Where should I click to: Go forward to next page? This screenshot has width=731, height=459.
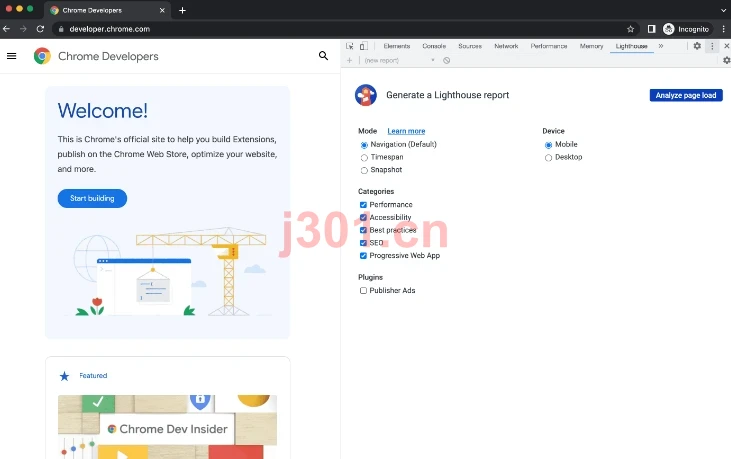23,29
